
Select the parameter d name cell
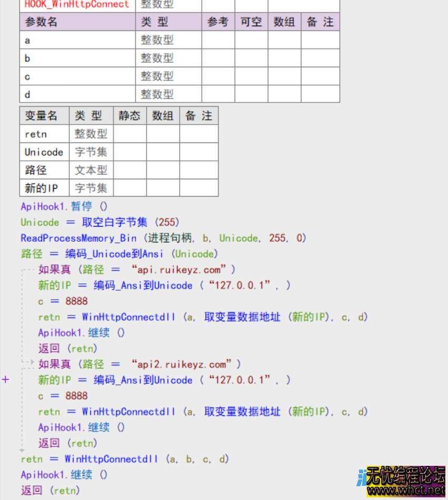pyautogui.click(x=77, y=94)
